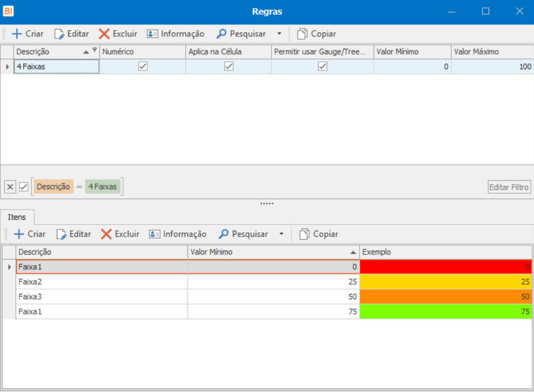Toggle the Permitir usar Gauge/Tree checkbox

tap(323, 66)
